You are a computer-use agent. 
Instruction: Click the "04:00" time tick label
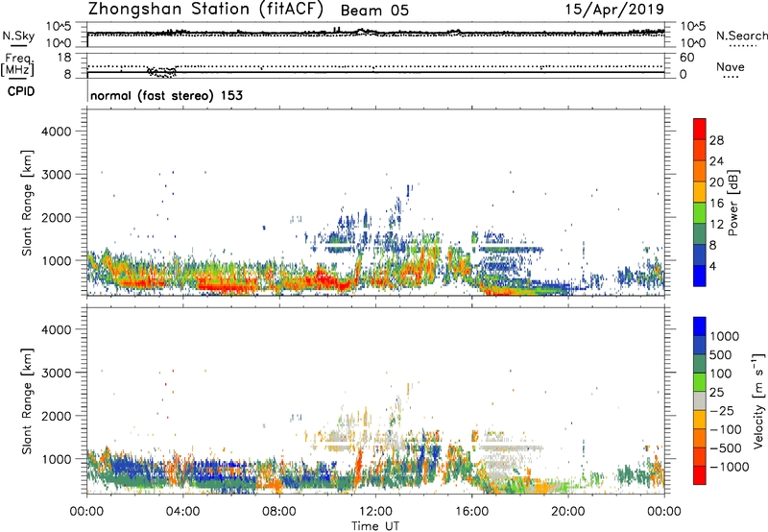coord(182,512)
